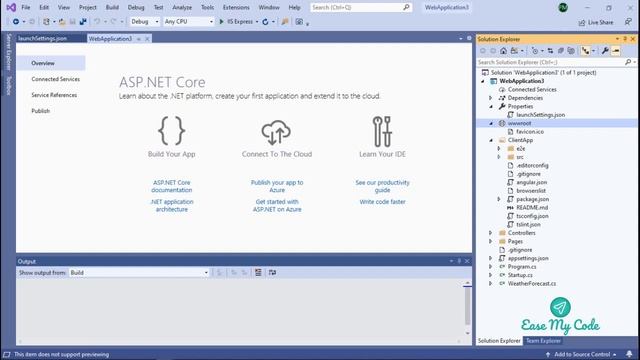The image size is (640, 360).
Task: Select Connected Services in left navigation
Action: [56, 79]
